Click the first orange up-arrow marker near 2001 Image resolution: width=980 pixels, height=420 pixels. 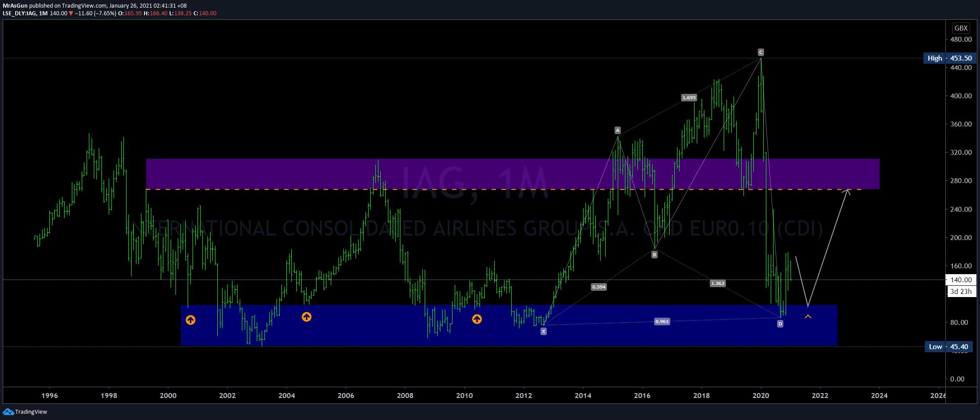pos(190,320)
